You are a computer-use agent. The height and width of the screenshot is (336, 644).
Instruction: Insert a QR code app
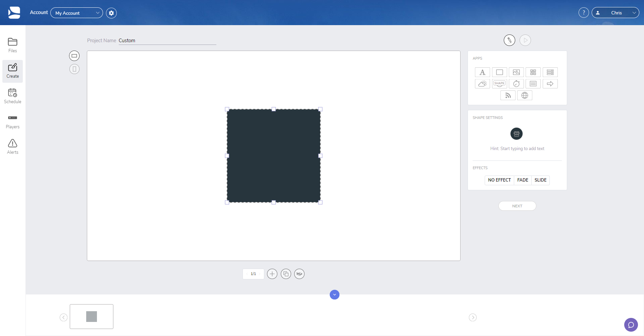coord(533,72)
